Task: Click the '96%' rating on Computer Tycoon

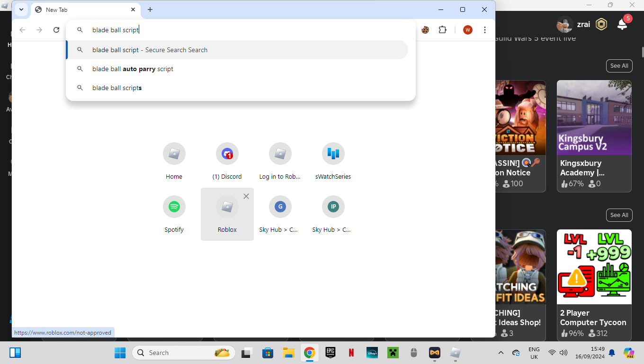Action: point(572,333)
